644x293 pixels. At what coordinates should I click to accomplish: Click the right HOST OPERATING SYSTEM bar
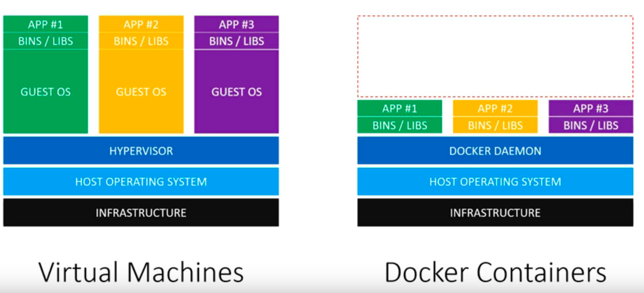click(x=494, y=181)
